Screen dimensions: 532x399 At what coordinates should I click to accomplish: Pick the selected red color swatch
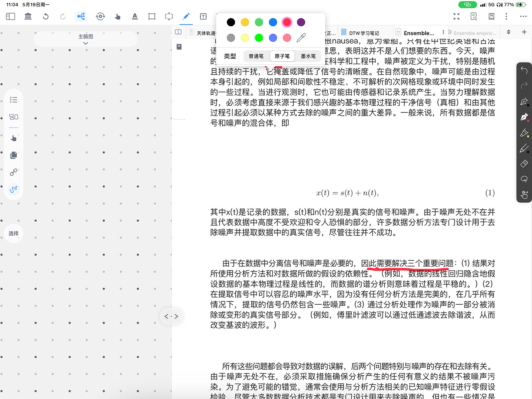(287, 22)
